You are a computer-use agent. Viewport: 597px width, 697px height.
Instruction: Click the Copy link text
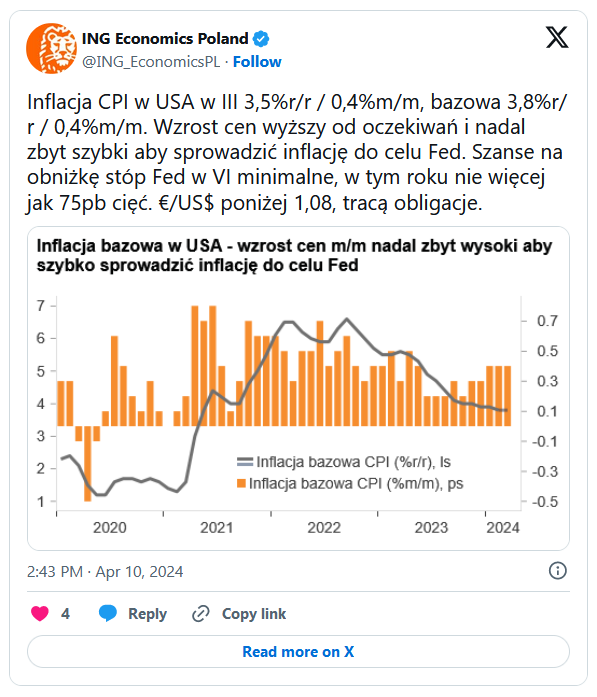(254, 614)
